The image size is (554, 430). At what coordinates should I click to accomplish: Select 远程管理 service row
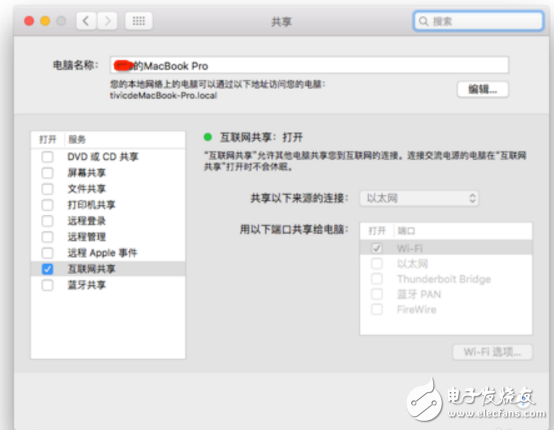pos(108,237)
